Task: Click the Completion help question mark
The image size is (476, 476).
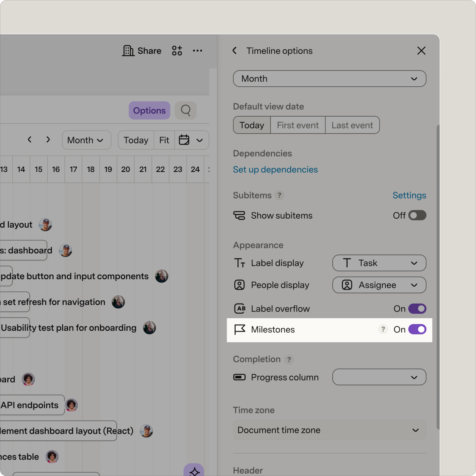Action: click(x=289, y=359)
